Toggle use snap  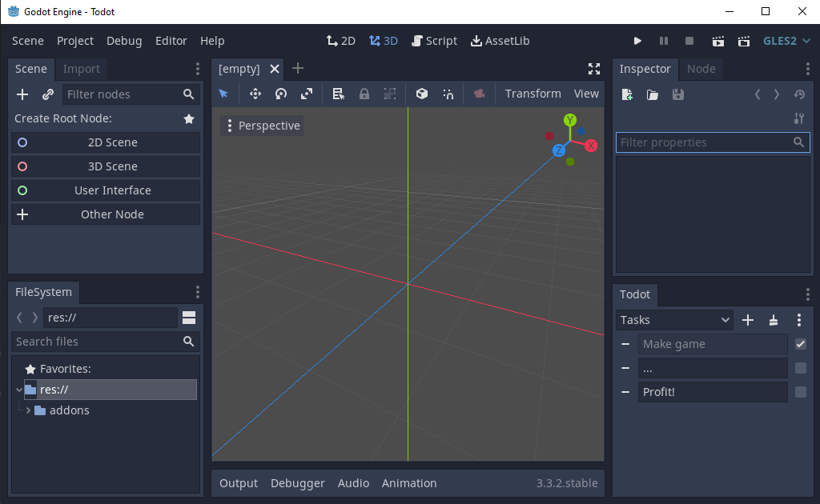coord(448,94)
